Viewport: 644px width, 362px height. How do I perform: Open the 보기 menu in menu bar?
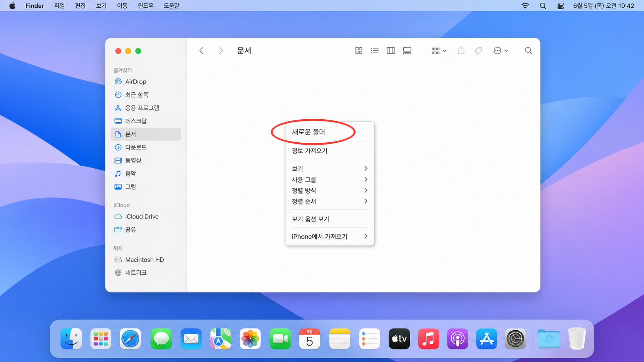click(101, 5)
